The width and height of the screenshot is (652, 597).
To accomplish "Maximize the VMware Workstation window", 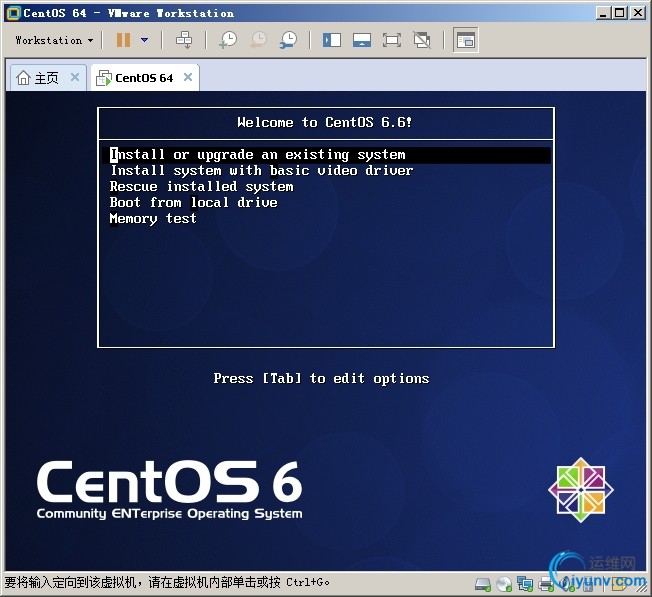I will [620, 13].
